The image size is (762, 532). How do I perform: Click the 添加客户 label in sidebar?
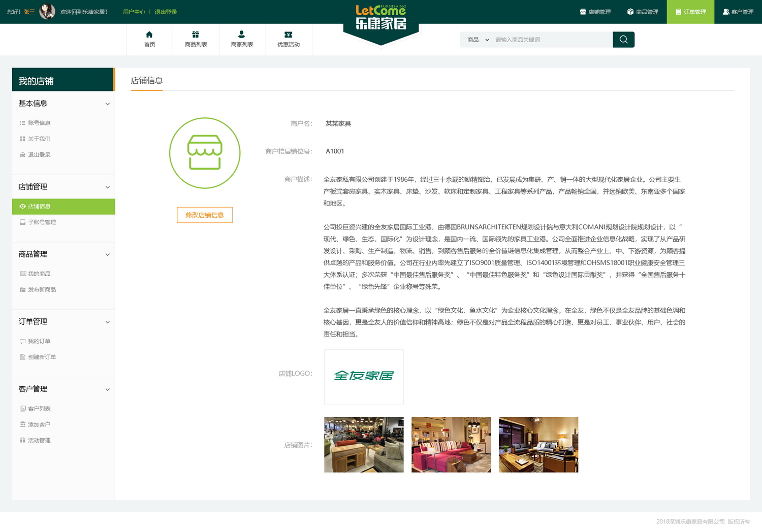click(39, 424)
